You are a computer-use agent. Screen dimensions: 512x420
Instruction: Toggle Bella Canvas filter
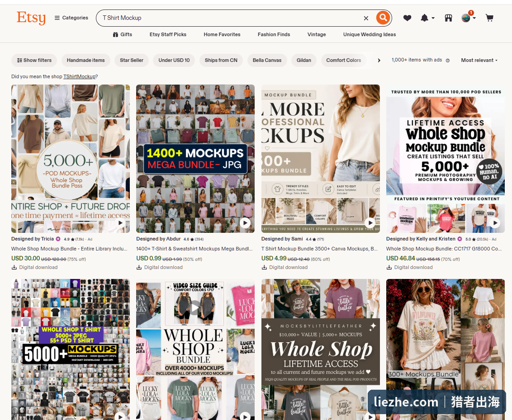point(267,60)
